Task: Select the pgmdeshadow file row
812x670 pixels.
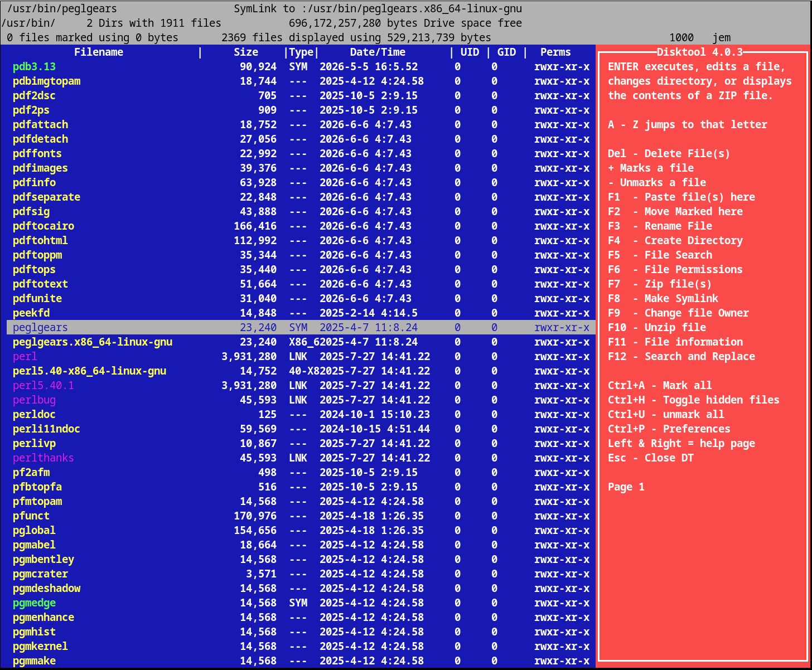Action: tap(301, 589)
